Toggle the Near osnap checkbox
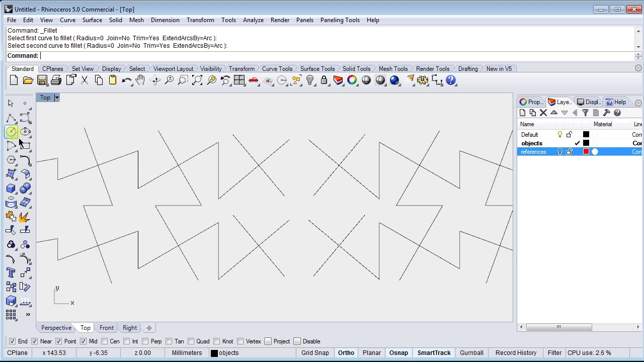Screen dimensions: 644x362 coord(34,341)
